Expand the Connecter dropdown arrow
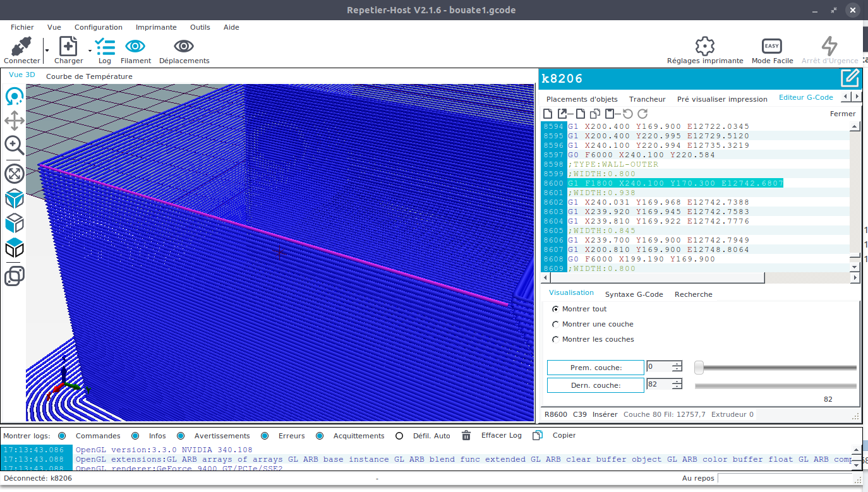This screenshot has height=492, width=868. pos(46,49)
